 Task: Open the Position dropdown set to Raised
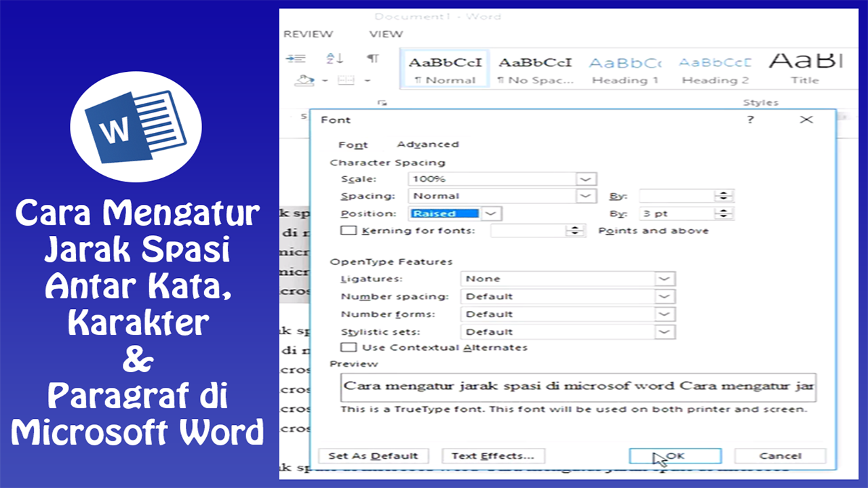(492, 213)
